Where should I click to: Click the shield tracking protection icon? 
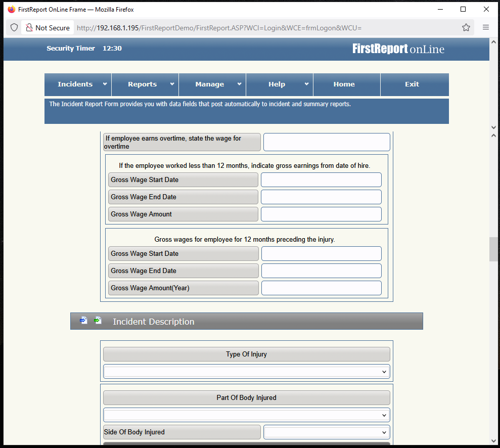[14, 28]
